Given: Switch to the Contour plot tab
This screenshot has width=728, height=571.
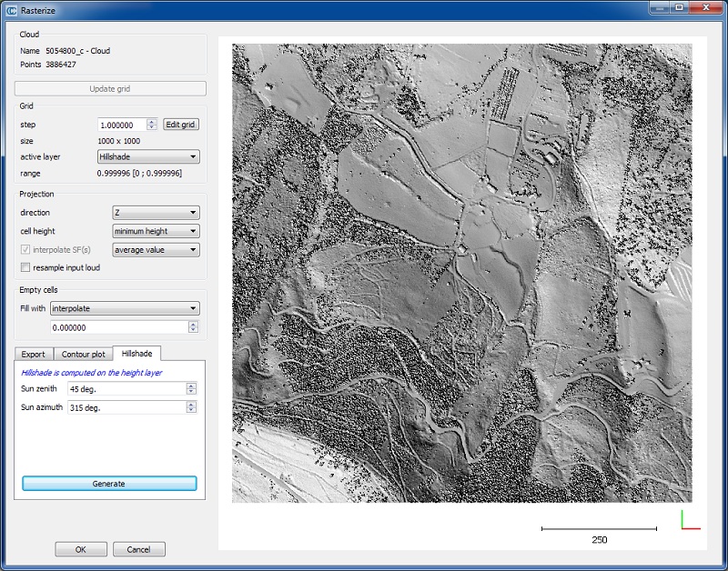Looking at the screenshot, I should coord(84,354).
